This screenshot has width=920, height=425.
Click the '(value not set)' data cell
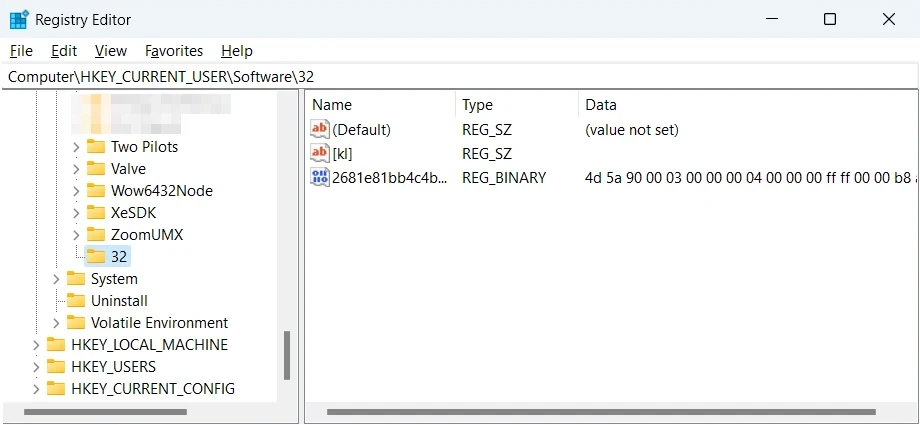point(631,130)
